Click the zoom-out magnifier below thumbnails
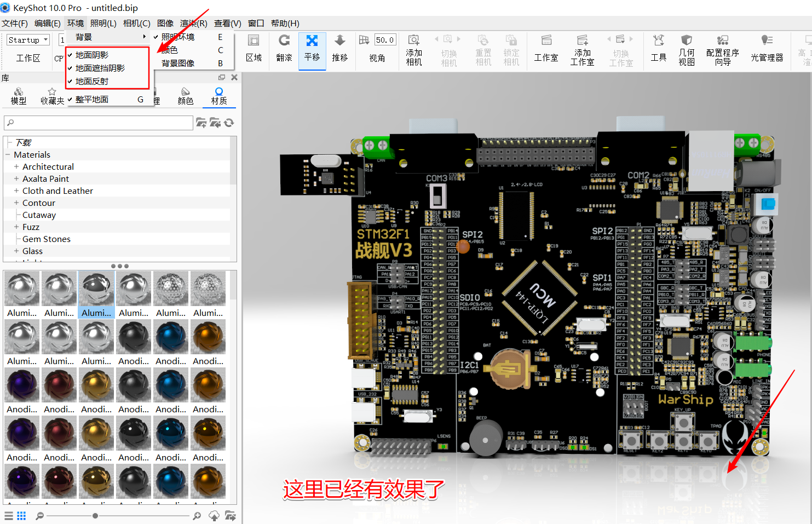812x524 pixels. (x=39, y=516)
